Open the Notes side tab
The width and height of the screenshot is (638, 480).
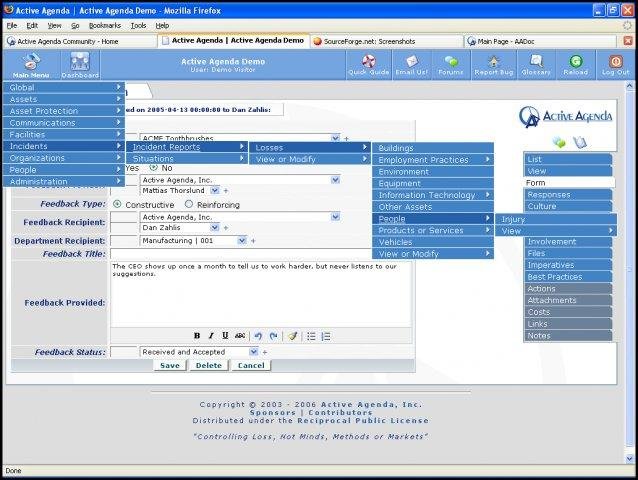click(568, 336)
